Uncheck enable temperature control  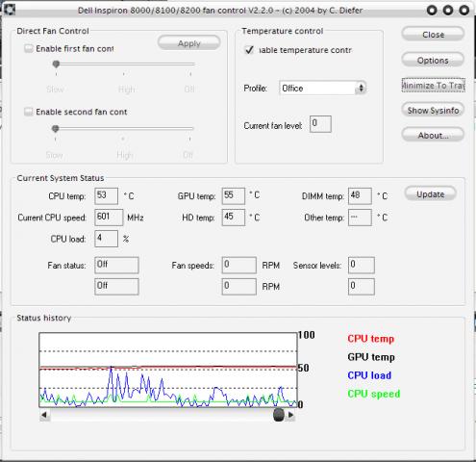click(249, 50)
